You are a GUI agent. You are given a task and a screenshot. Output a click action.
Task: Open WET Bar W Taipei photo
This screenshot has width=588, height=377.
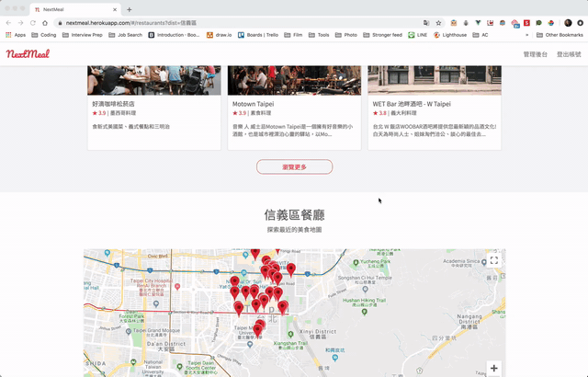(435, 80)
